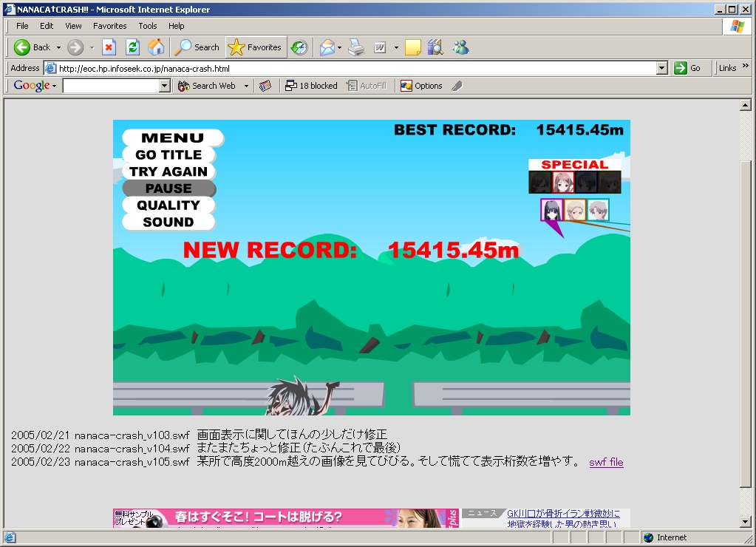
Task: Click the Research books icon
Action: (435, 47)
